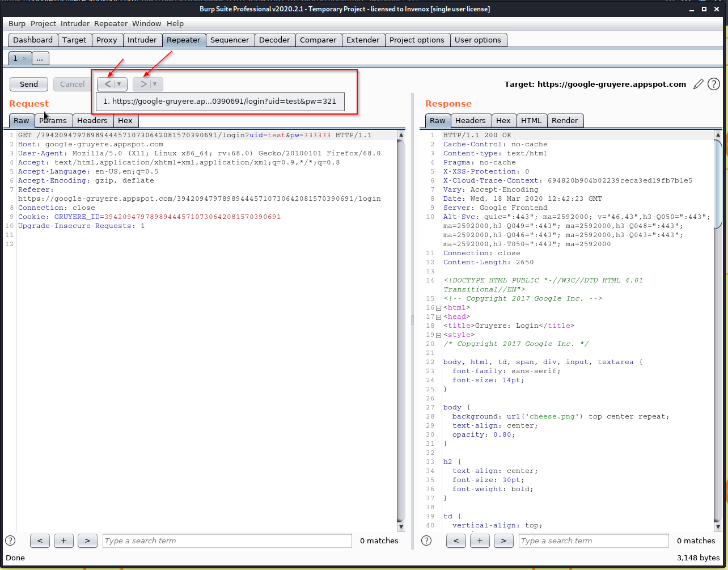Click the Cancel button
Image resolution: width=728 pixels, height=570 pixels.
tap(73, 84)
